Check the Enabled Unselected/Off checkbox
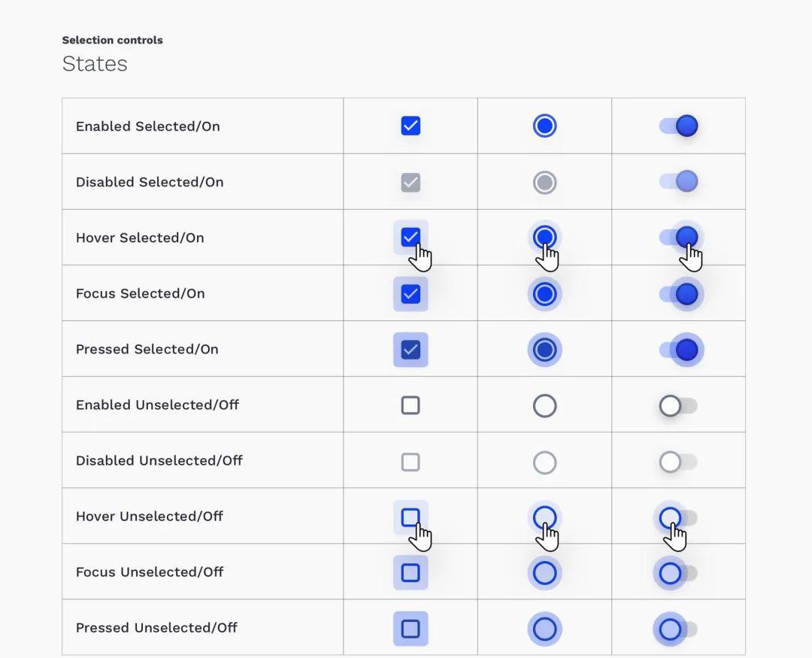812x658 pixels. [x=411, y=405]
